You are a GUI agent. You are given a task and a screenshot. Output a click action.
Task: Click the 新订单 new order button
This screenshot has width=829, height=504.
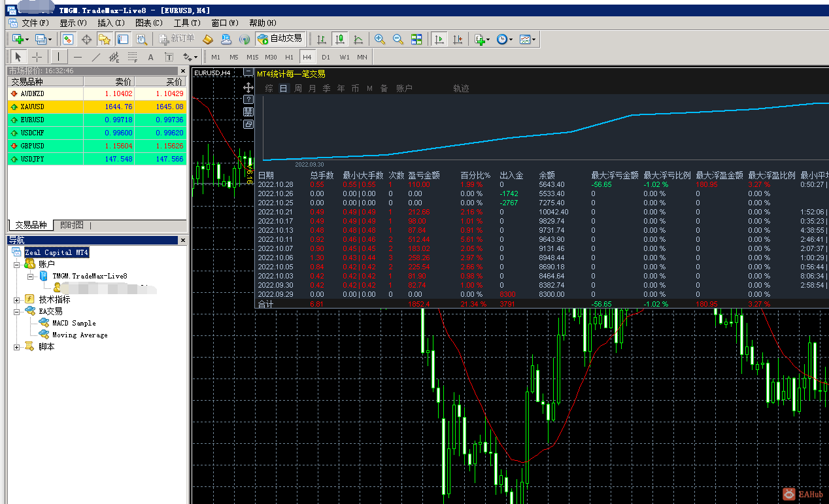click(x=177, y=39)
